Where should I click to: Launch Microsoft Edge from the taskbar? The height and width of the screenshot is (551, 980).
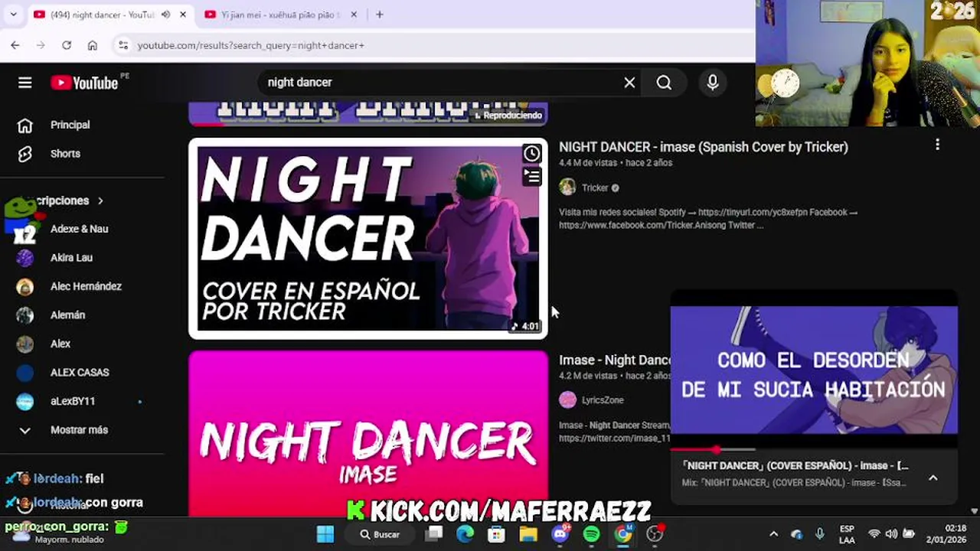[465, 534]
